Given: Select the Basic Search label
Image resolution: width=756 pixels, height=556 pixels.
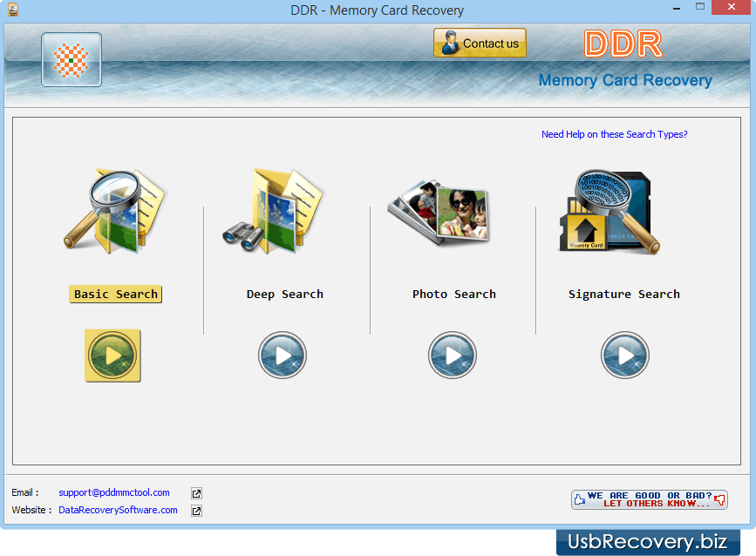Looking at the screenshot, I should 116,294.
